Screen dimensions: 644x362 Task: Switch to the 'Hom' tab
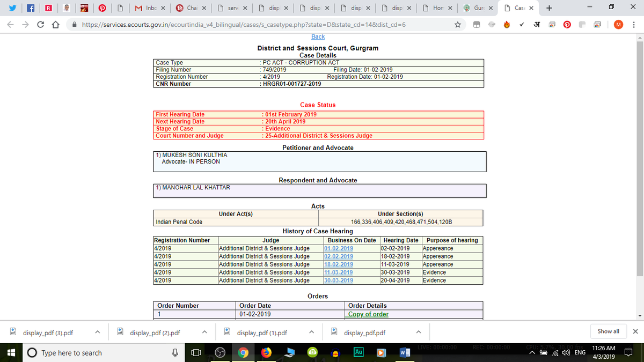point(436,8)
